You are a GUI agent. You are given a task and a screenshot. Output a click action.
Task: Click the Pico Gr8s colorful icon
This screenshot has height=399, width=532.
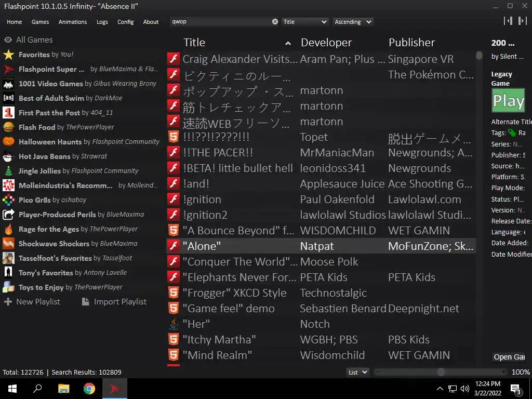click(8, 200)
